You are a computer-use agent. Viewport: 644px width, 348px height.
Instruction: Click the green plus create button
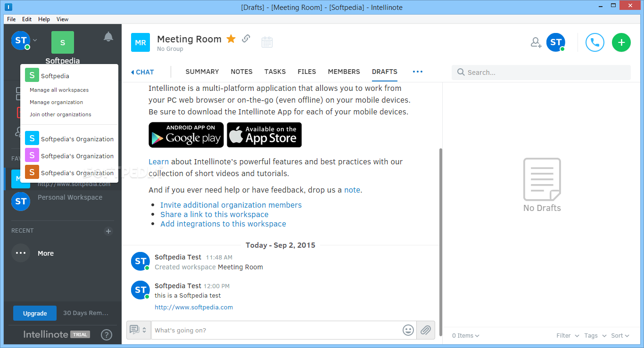pyautogui.click(x=621, y=42)
